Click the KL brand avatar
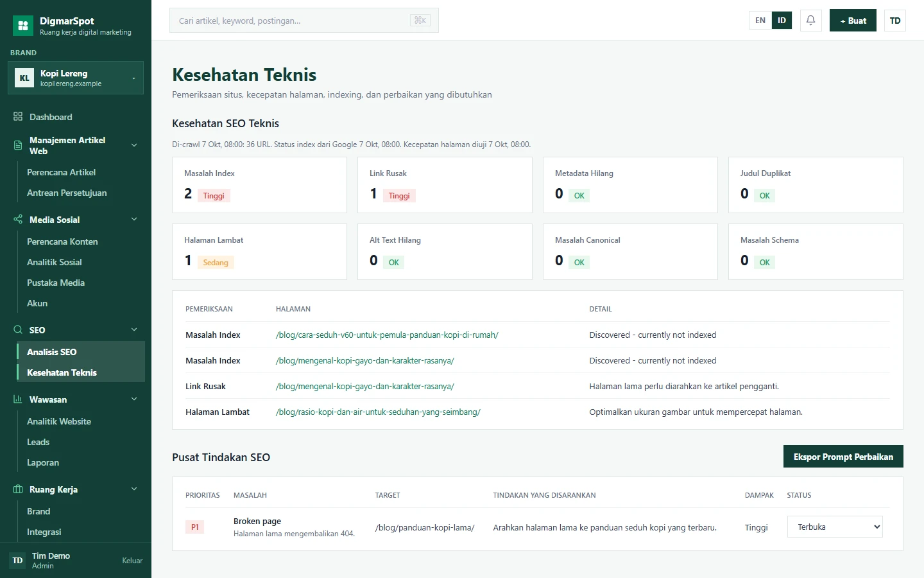The image size is (924, 578). (24, 78)
